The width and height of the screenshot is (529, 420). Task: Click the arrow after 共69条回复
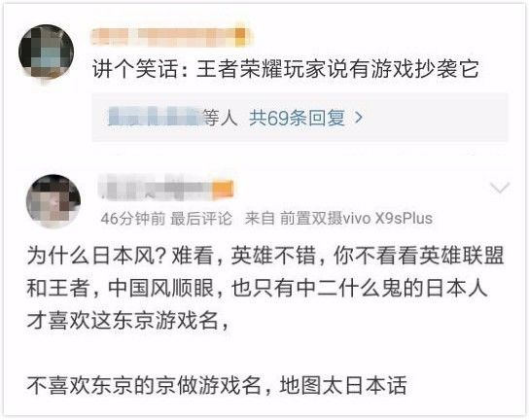coord(358,118)
